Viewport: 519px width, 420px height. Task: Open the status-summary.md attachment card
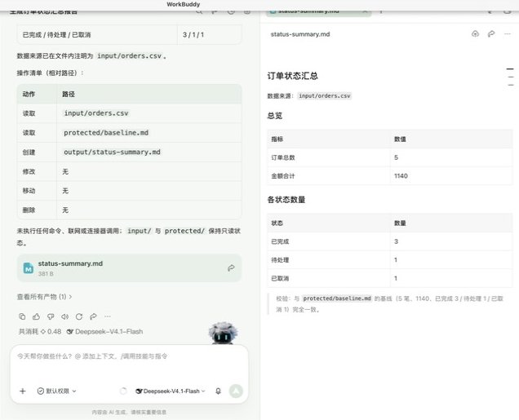129,268
